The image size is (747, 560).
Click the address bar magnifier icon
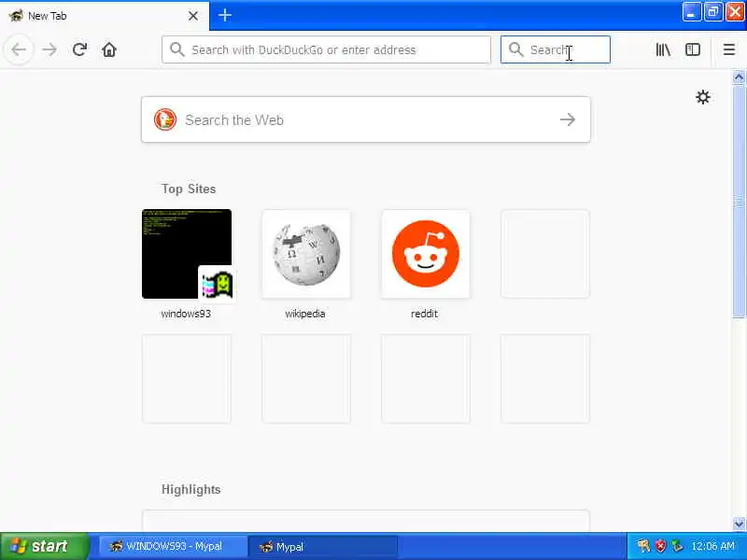[x=177, y=49]
